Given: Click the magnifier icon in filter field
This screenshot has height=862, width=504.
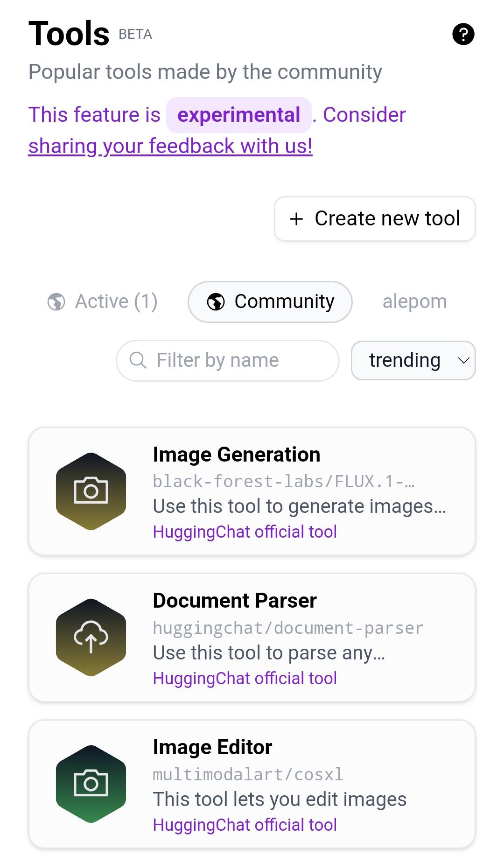Looking at the screenshot, I should [138, 360].
